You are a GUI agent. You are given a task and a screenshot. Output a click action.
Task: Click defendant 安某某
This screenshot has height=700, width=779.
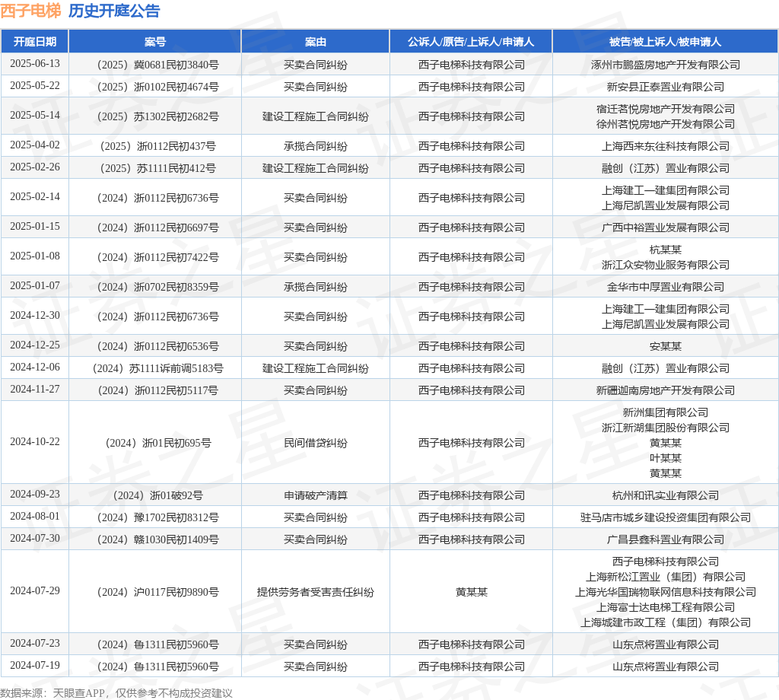tap(665, 346)
